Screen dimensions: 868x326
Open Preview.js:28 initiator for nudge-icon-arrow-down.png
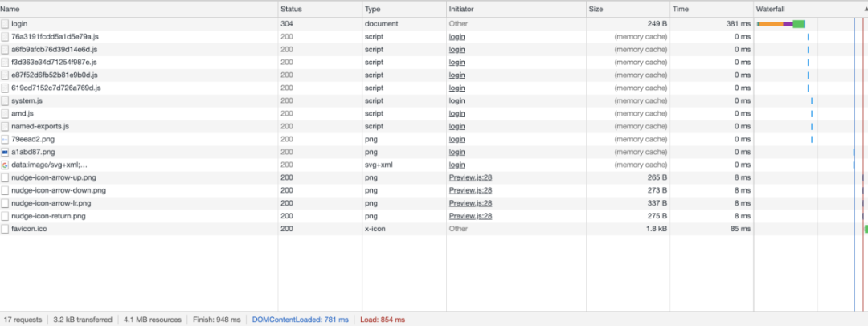point(470,190)
